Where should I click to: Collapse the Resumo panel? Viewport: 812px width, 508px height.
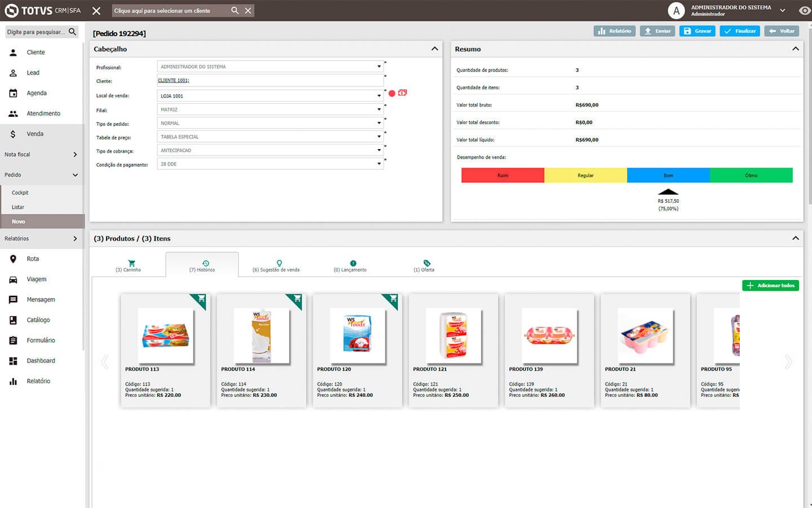(795, 49)
